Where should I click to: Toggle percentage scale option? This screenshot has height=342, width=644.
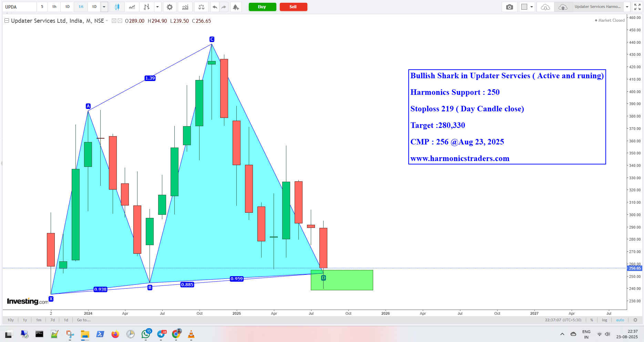(592, 320)
